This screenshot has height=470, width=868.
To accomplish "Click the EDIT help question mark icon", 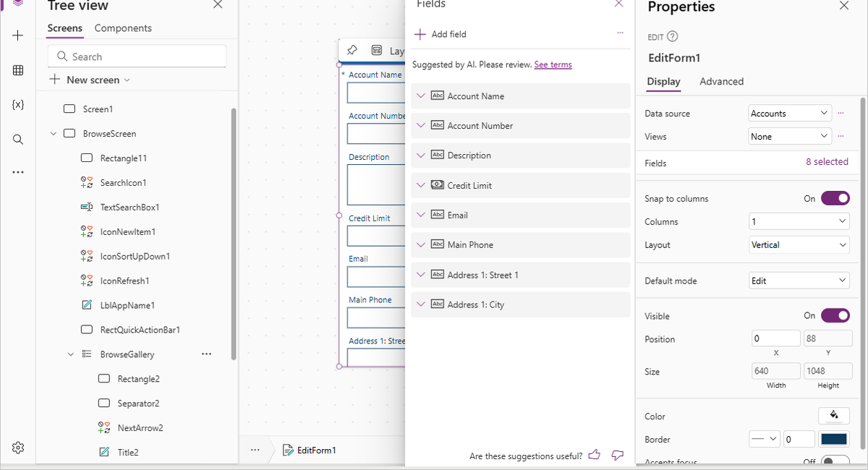I will (672, 36).
